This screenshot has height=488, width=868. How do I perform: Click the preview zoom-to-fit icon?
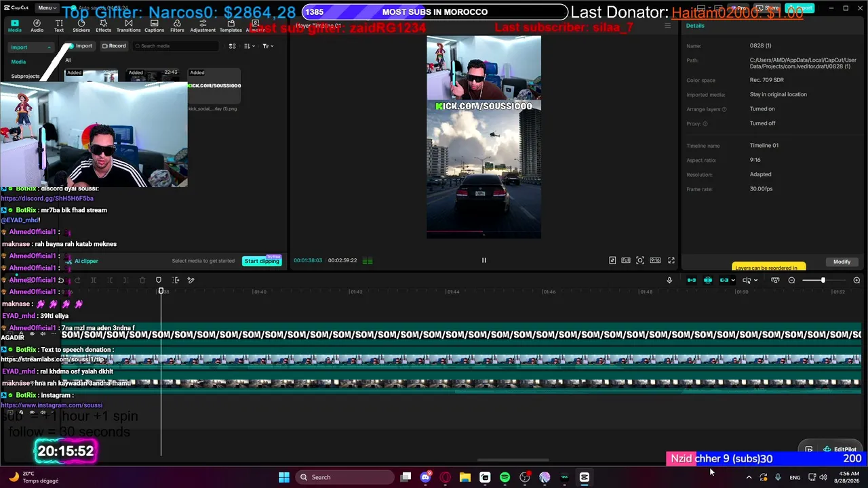(x=640, y=260)
